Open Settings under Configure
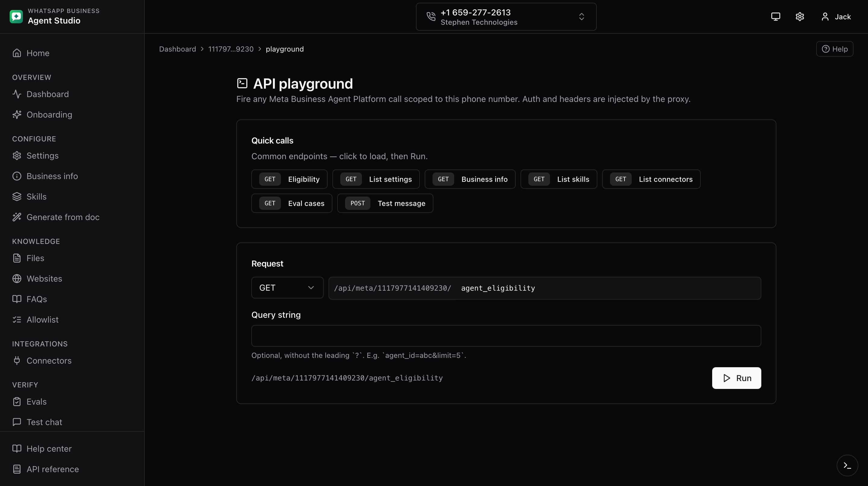This screenshot has width=868, height=486. coord(72,156)
